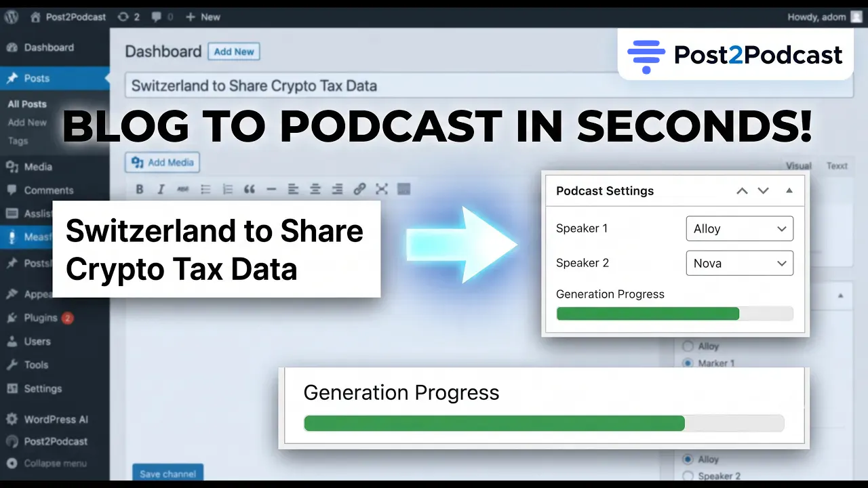Click the Save channel button
868x488 pixels.
pyautogui.click(x=168, y=473)
